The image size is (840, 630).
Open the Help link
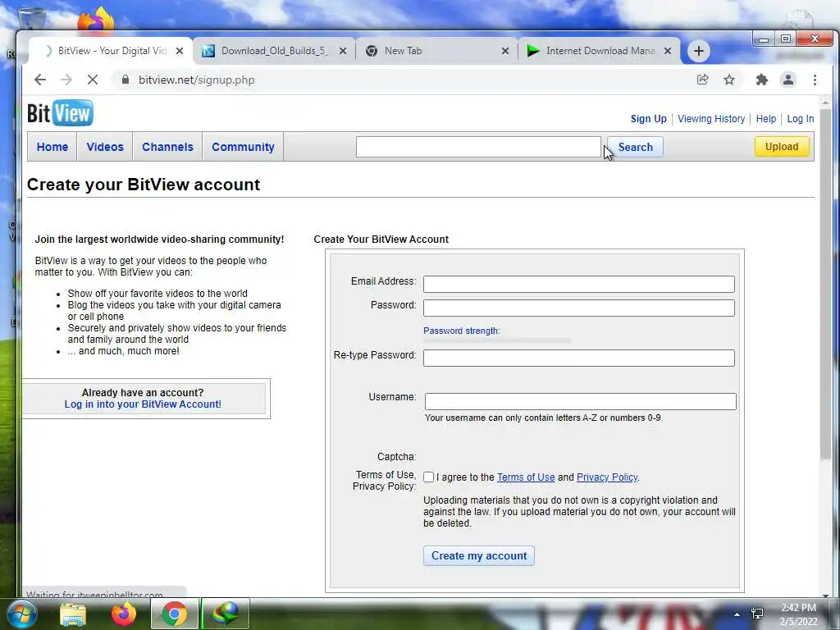pyautogui.click(x=765, y=119)
